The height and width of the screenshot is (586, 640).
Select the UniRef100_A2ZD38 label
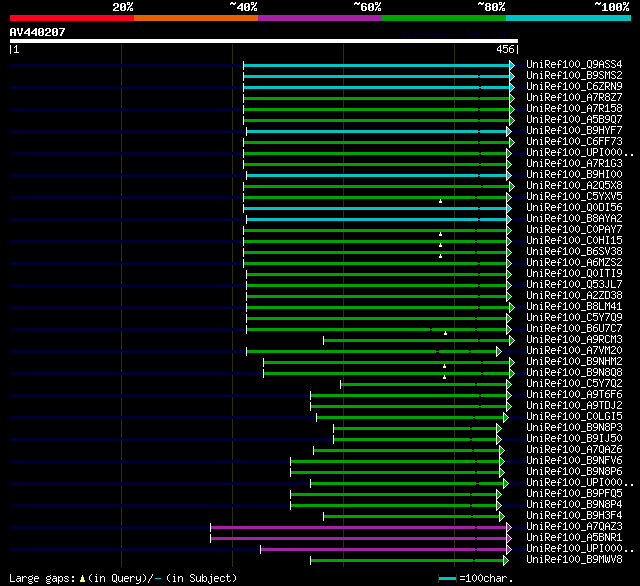tap(574, 296)
